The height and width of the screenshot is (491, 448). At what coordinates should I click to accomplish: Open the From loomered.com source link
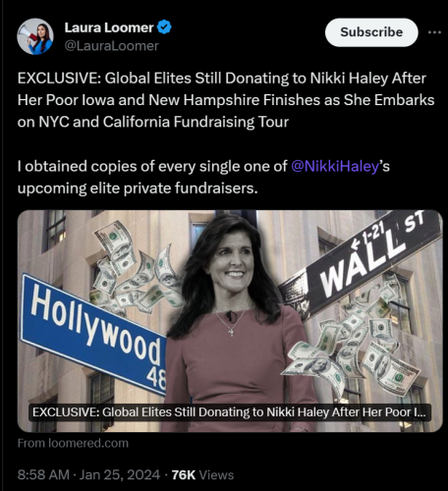point(73,443)
